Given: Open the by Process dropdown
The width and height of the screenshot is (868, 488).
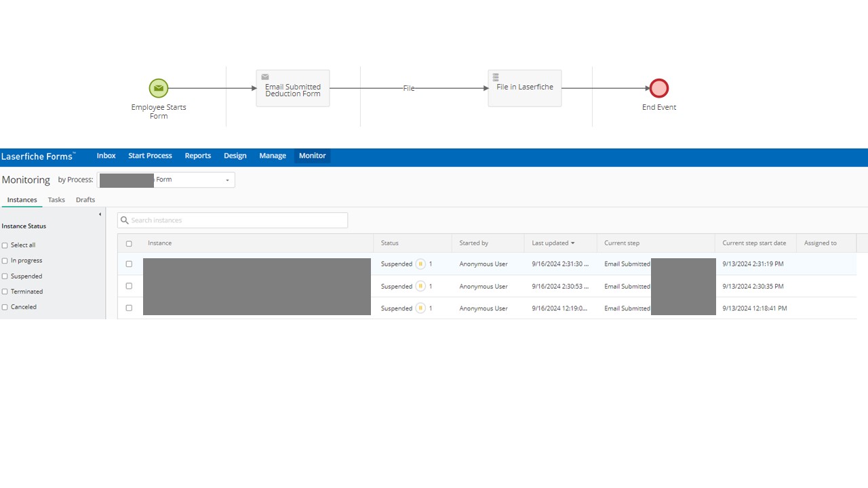Looking at the screenshot, I should (227, 180).
